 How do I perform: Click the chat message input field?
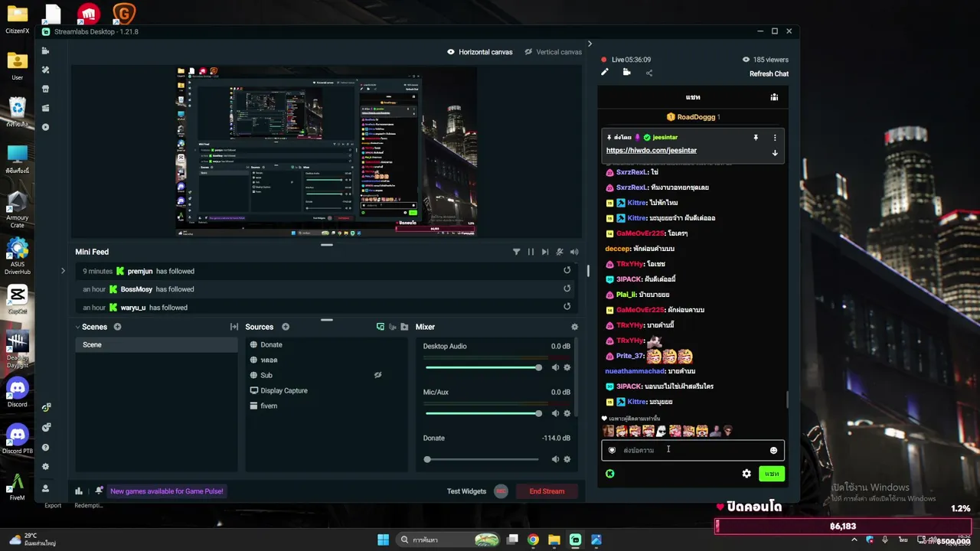[x=693, y=450]
